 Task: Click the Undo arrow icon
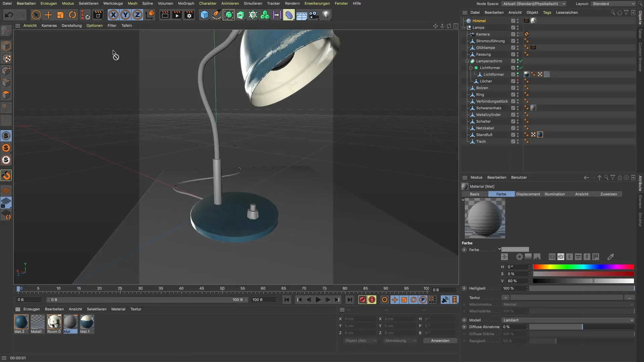coord(9,15)
